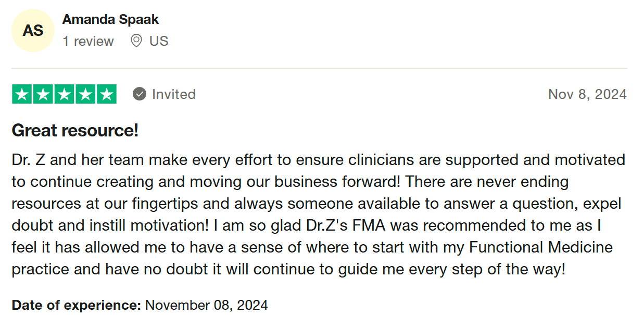Select the fourth green rating star

85,94
